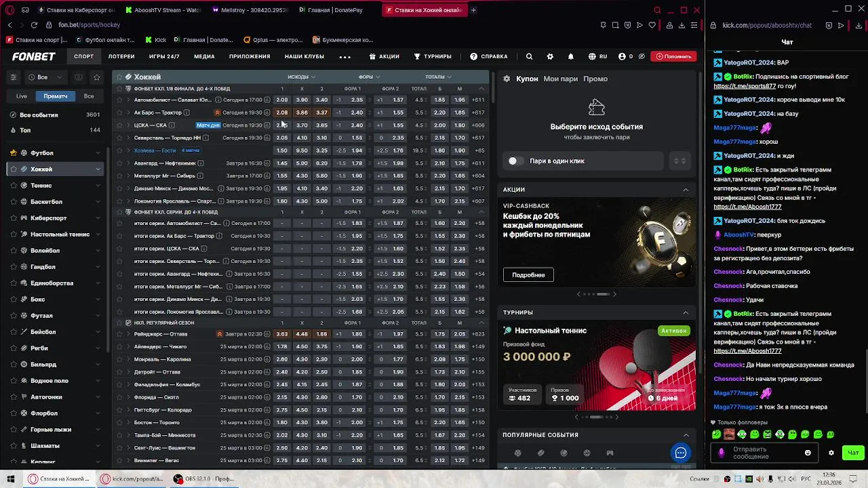Enable one-click betting toggle
This screenshot has height=488, width=868.
[515, 161]
